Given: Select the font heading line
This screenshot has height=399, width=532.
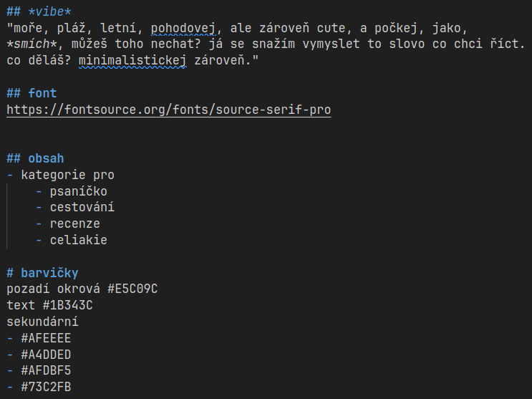Looking at the screenshot, I should tap(32, 93).
